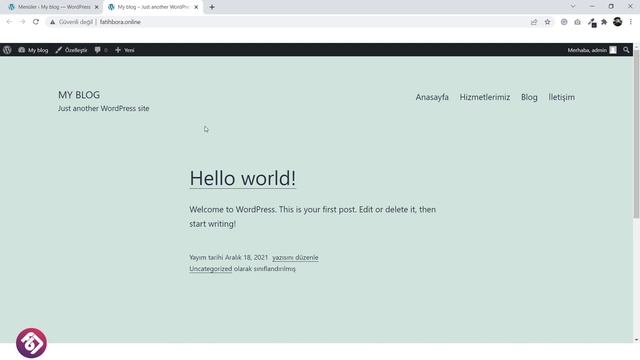Click yazısını düzenle edit post link
This screenshot has width=640, height=360.
point(295,258)
